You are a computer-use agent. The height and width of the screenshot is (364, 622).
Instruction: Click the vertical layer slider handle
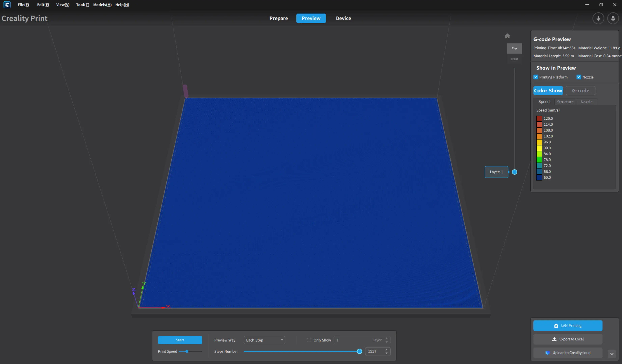pos(514,172)
